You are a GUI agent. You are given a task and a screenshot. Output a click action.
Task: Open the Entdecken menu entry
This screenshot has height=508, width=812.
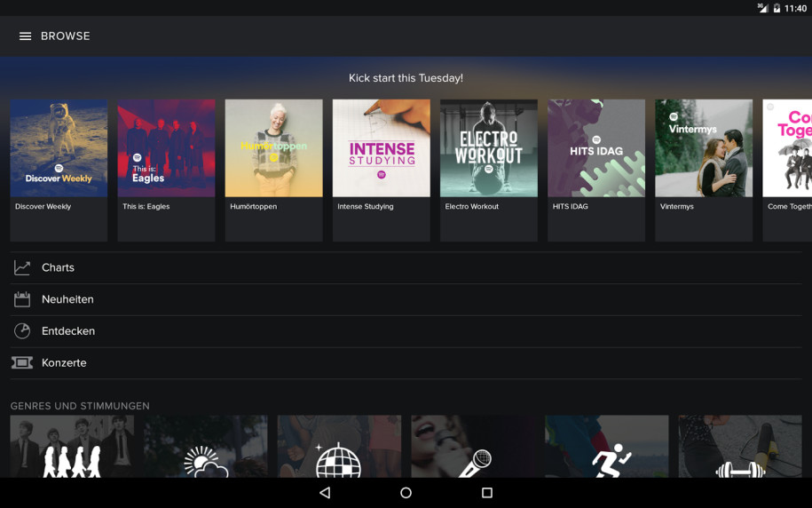(406, 330)
